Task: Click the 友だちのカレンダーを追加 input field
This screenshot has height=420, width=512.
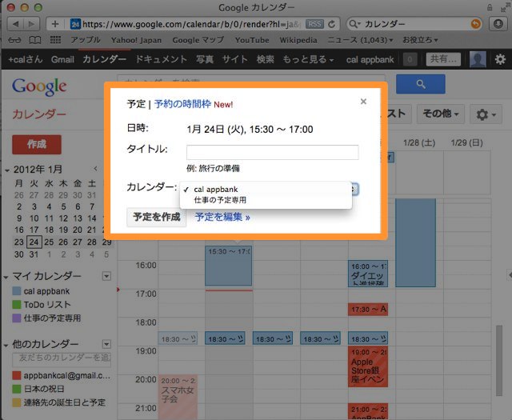Action: pos(62,359)
